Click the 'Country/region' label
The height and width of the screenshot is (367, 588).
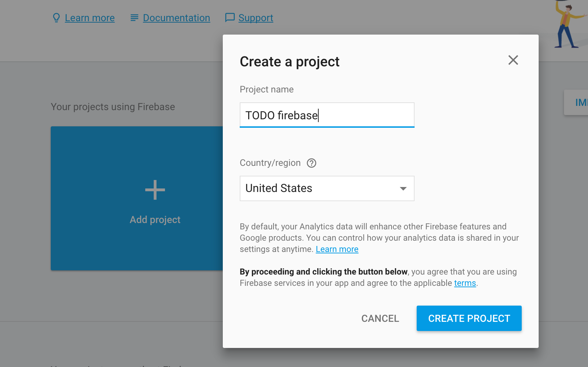(270, 163)
